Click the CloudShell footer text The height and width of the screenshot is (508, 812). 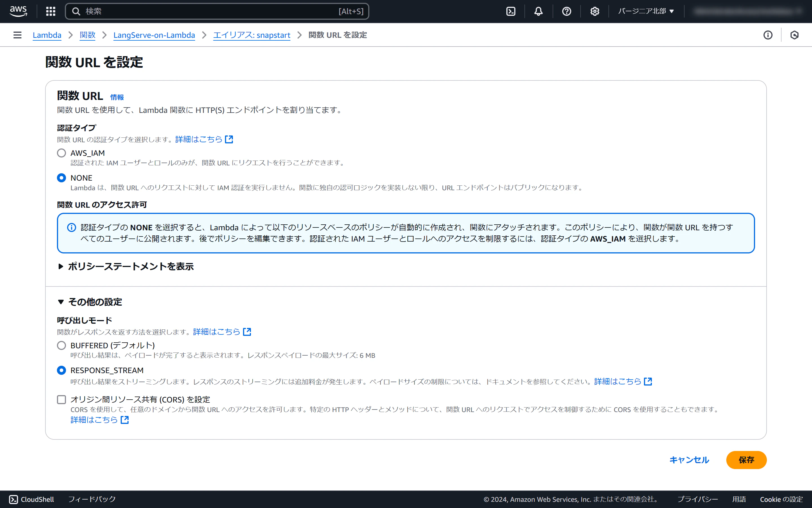pos(37,499)
